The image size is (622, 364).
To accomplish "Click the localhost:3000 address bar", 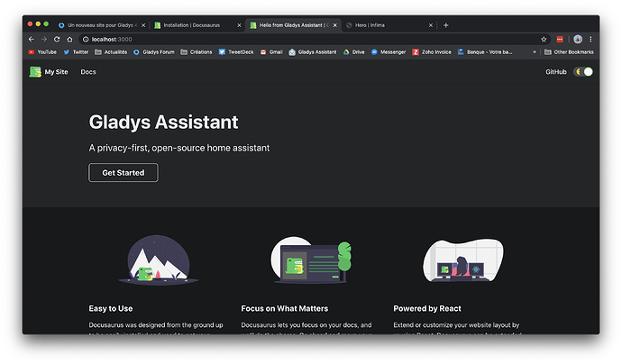I will click(314, 40).
